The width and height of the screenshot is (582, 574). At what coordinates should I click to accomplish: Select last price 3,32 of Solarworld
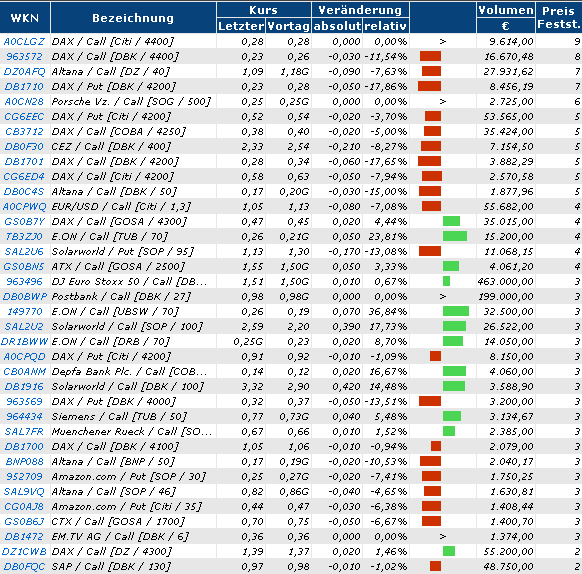tap(252, 387)
